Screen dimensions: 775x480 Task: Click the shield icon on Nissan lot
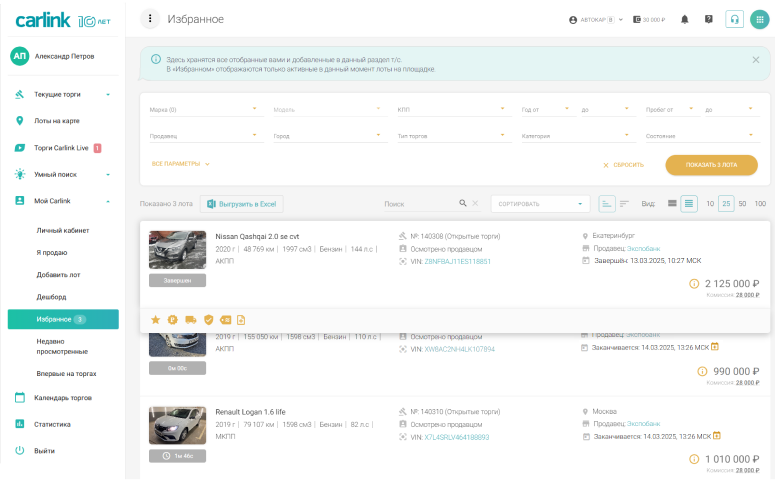pyautogui.click(x=208, y=319)
